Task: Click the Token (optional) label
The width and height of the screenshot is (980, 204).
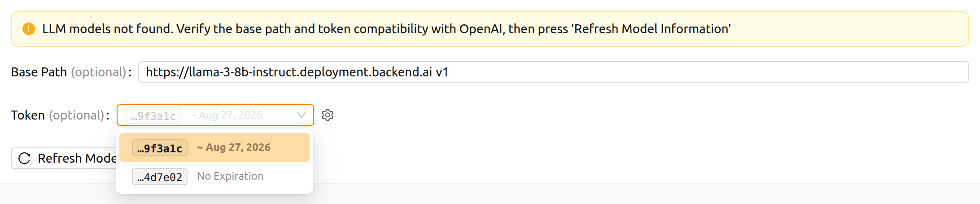Action: tap(60, 115)
